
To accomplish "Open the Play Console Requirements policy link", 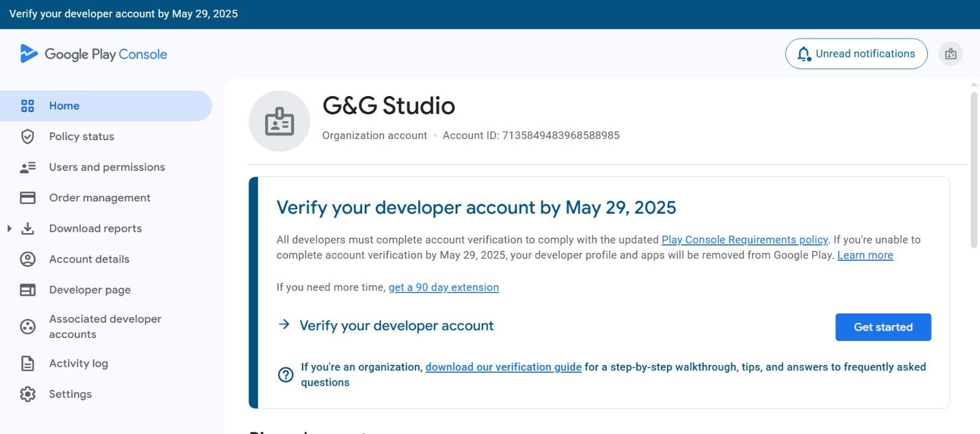I will click(x=745, y=240).
